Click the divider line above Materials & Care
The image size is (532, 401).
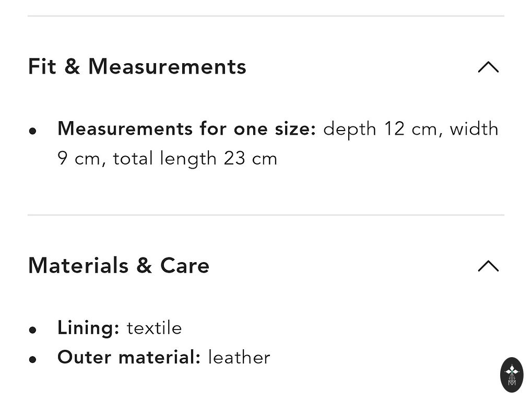click(266, 215)
